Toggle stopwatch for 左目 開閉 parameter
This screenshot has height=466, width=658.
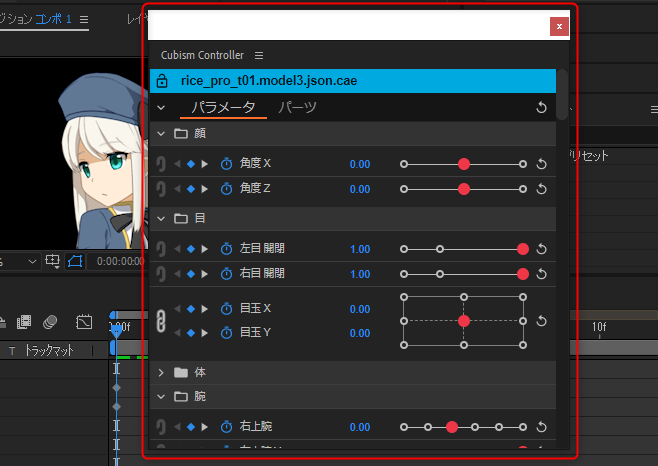226,249
